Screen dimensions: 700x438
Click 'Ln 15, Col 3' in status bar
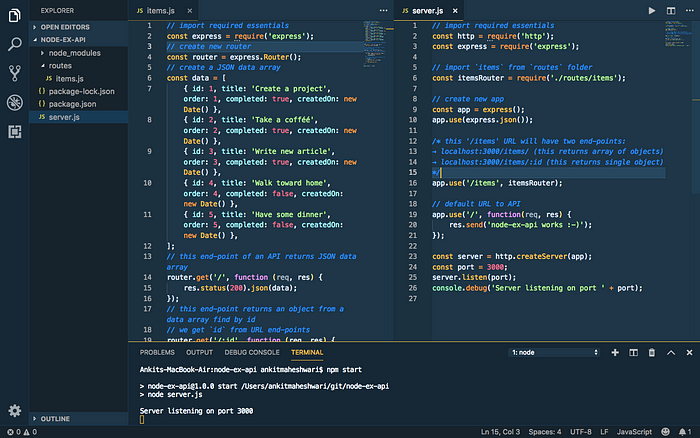[x=500, y=432]
